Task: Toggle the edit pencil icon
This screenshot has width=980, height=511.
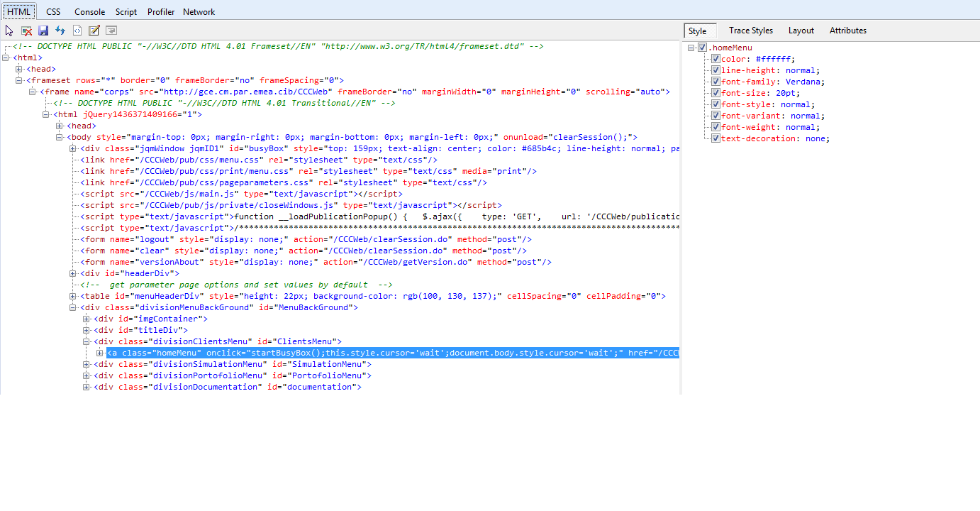Action: pyautogui.click(x=94, y=31)
